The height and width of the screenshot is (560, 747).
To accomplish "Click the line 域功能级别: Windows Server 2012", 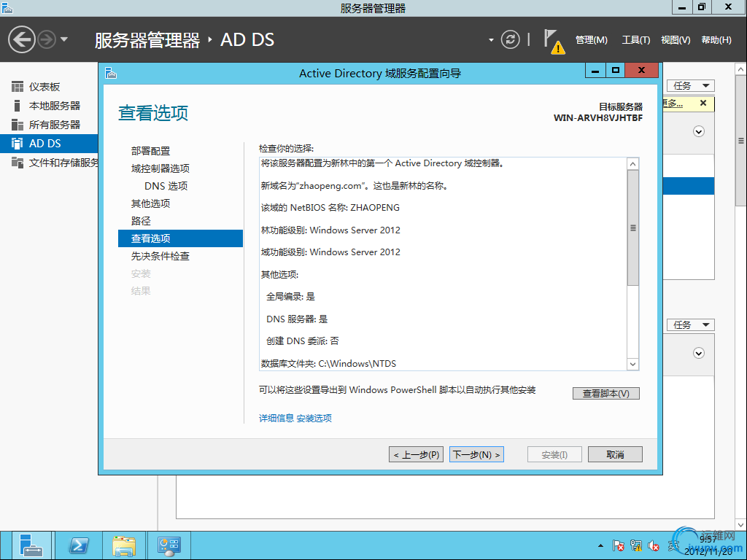I will 330,252.
